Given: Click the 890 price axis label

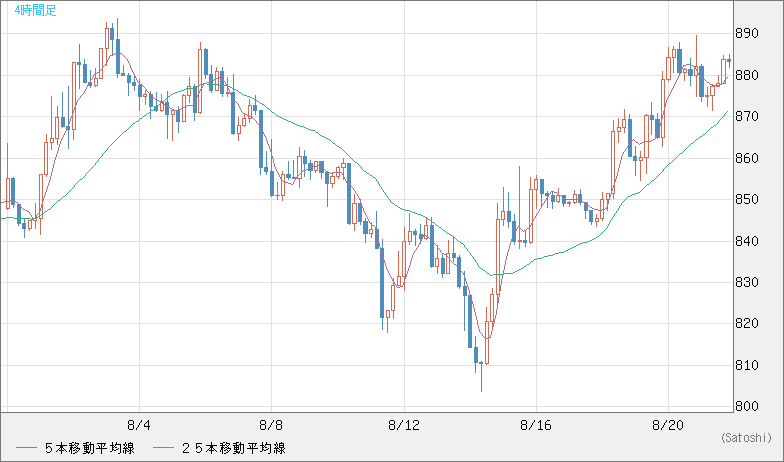Looking at the screenshot, I should (746, 34).
